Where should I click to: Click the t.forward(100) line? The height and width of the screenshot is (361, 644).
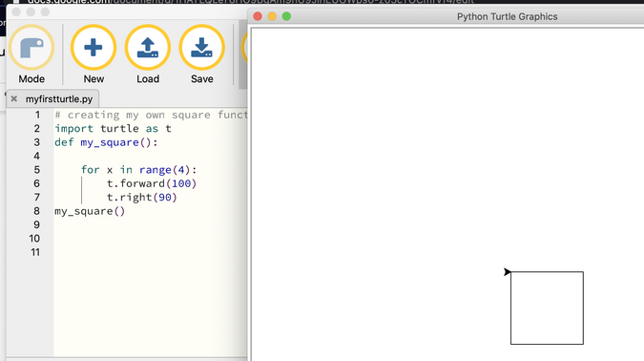tap(152, 183)
